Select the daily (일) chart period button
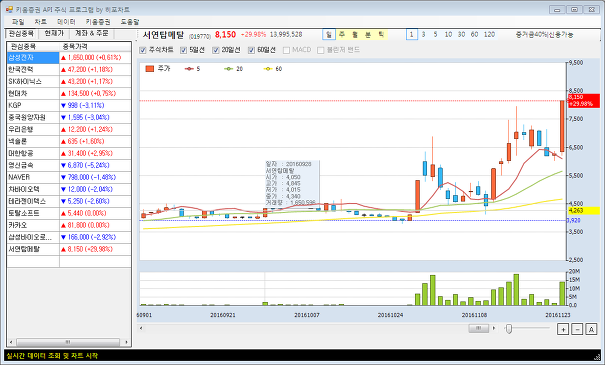The width and height of the screenshot is (605, 365). pyautogui.click(x=329, y=34)
